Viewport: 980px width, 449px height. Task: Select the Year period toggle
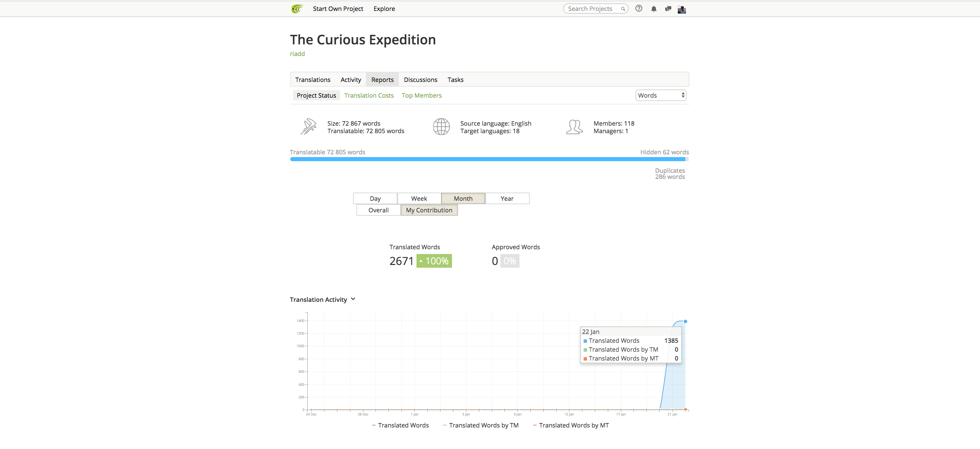pyautogui.click(x=507, y=198)
